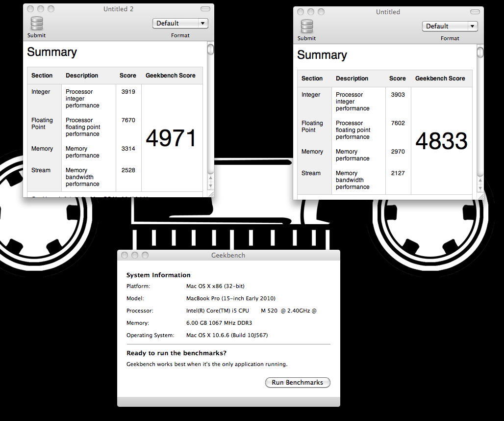Click Run Benchmarks button
504x421 pixels.
(x=298, y=382)
